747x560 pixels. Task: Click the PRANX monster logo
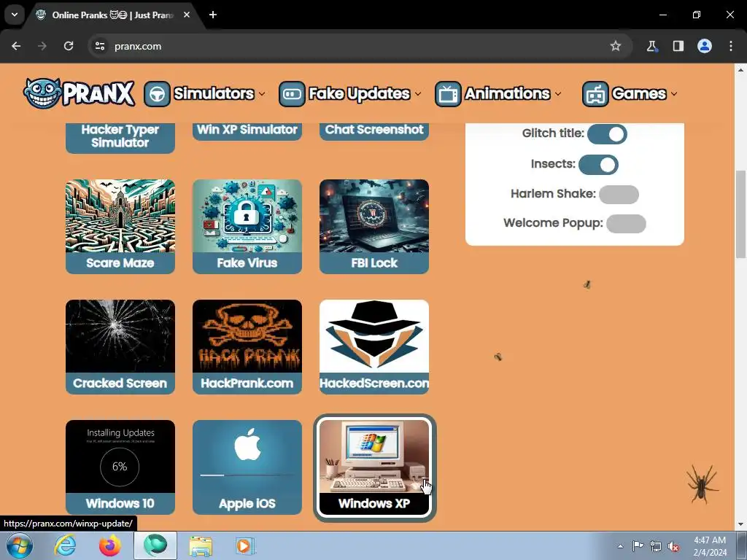(79, 93)
